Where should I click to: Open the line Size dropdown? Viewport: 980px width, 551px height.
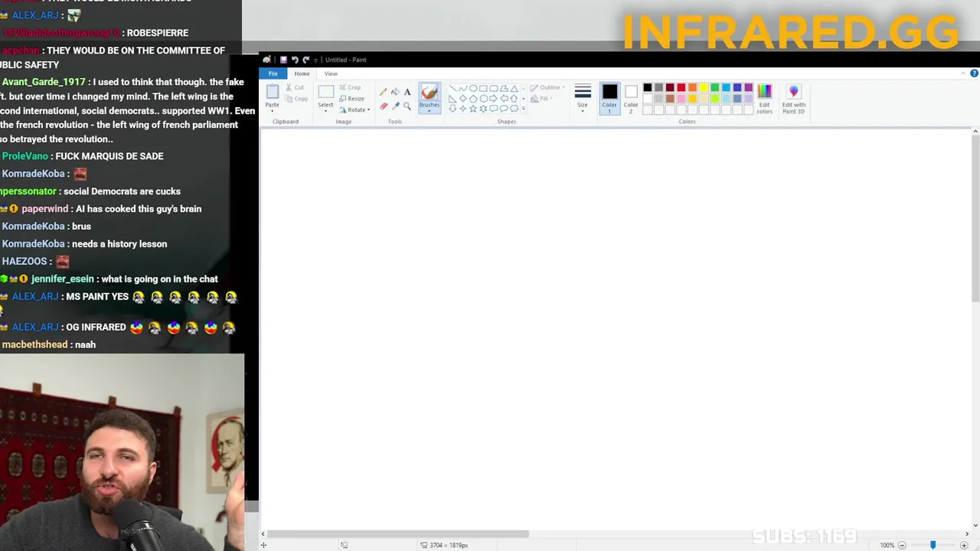pos(583,98)
